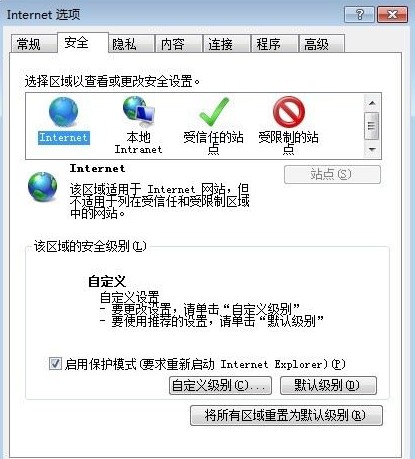Select the 本地 Intranet zone icon
The image size is (415, 459).
click(x=138, y=112)
